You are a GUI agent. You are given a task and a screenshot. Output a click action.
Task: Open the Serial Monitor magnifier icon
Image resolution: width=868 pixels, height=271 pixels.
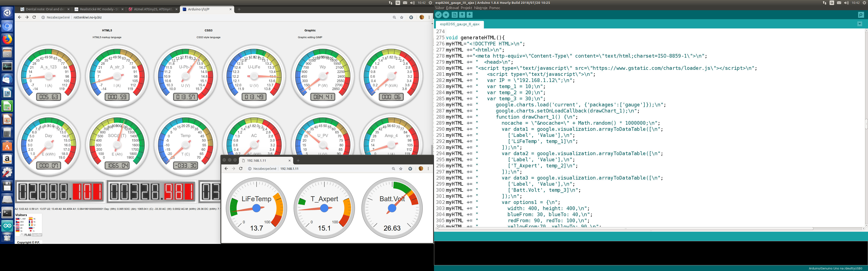[861, 15]
